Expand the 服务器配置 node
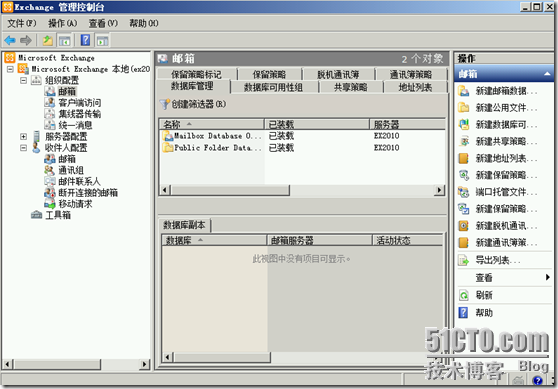The image size is (558, 389). point(23,136)
